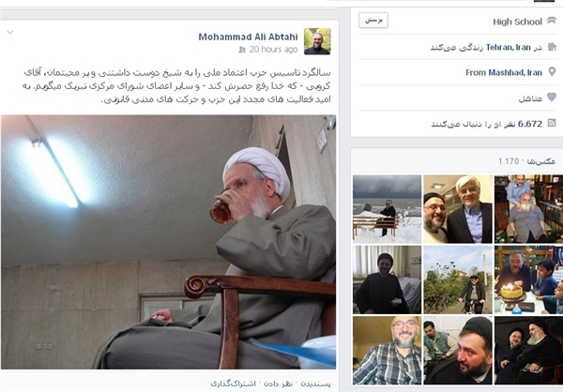Open the large photo of cleric drinking tea
Image resolution: width=563 pixels, height=392 pixels.
coord(168,242)
